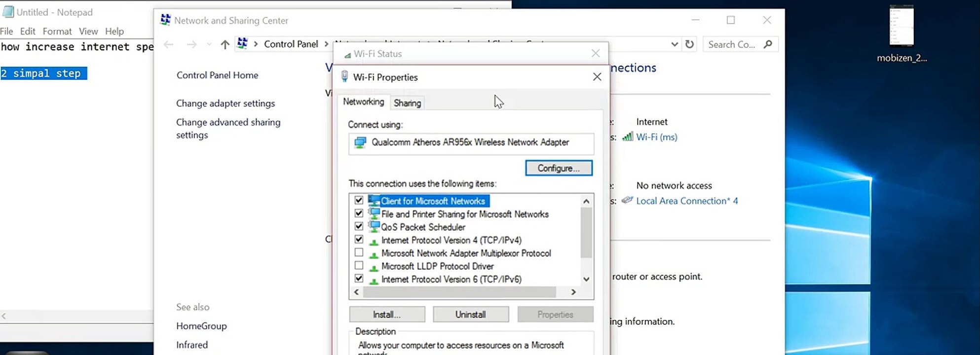Click the Wi-Fi signal bars icon
The width and height of the screenshot is (980, 355).
click(627, 137)
